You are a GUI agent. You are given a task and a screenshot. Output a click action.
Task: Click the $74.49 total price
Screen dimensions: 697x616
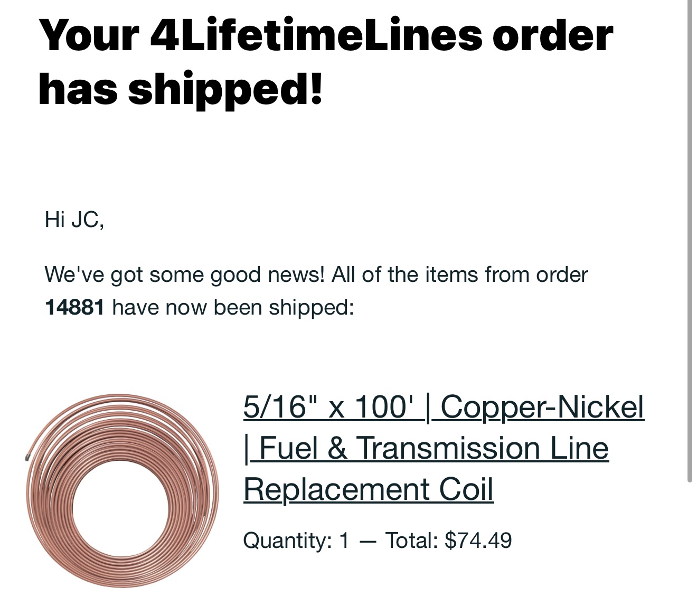[478, 541]
